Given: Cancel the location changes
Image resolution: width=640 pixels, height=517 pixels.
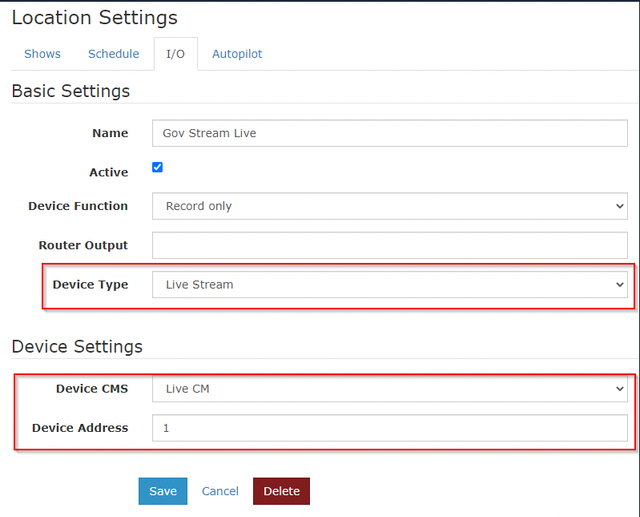Looking at the screenshot, I should coord(220,491).
